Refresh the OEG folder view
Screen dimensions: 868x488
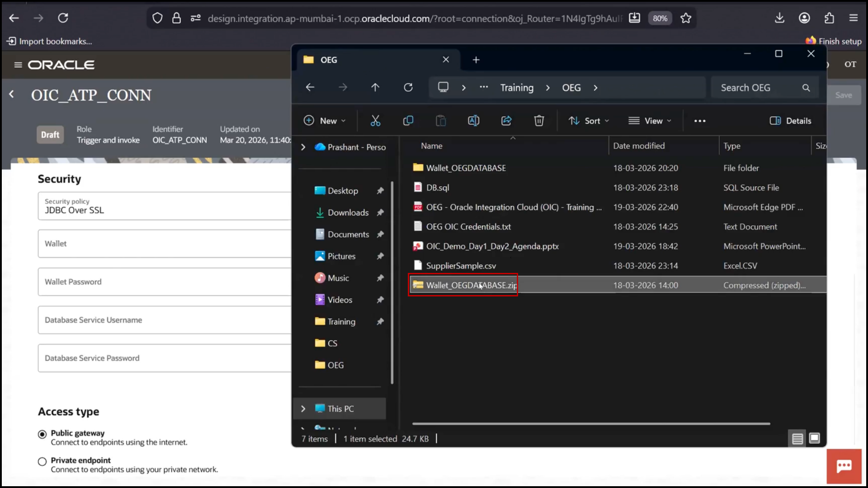point(408,87)
